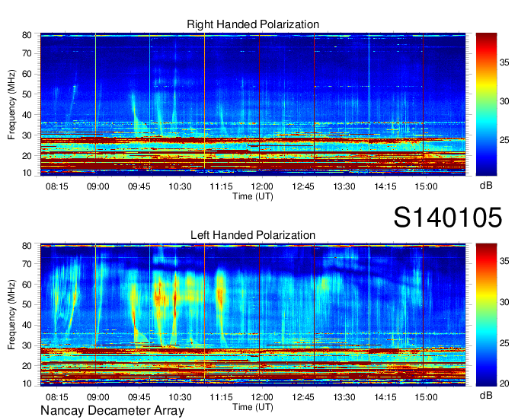The height and width of the screenshot is (420, 518).
Task: Click the 80 MHz tick of Right Handed plot
Action: pos(27,35)
